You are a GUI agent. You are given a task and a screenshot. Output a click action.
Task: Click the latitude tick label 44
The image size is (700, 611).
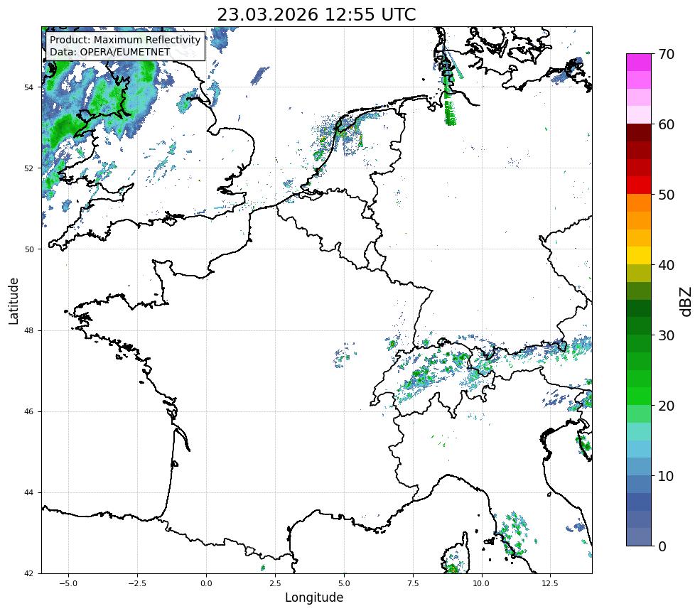tap(28, 493)
